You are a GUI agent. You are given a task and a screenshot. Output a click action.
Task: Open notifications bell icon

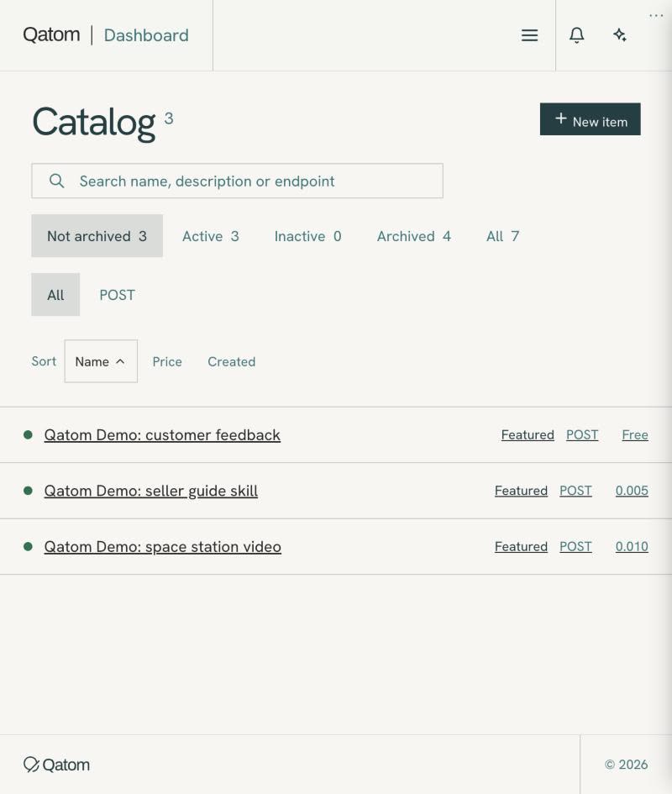coord(576,35)
